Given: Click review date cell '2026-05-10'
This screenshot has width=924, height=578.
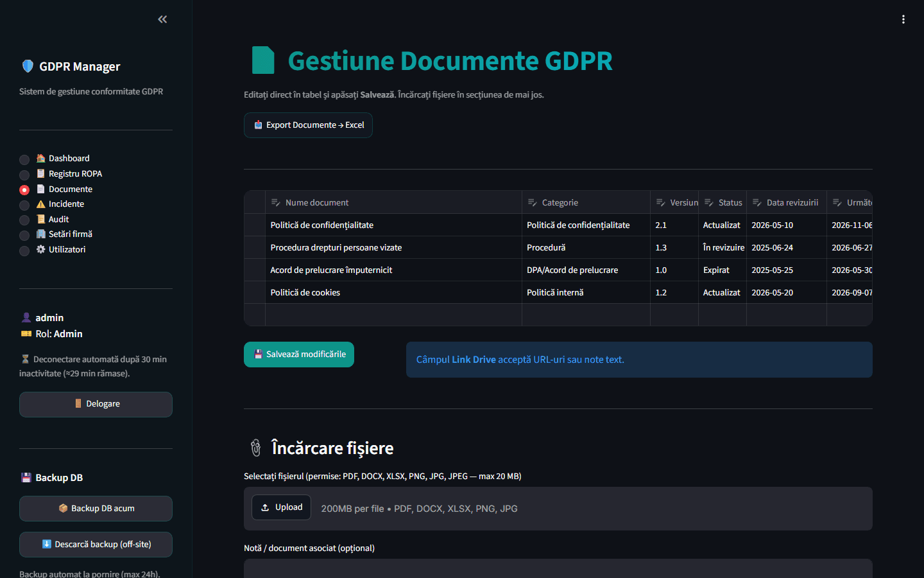Looking at the screenshot, I should (x=787, y=225).
